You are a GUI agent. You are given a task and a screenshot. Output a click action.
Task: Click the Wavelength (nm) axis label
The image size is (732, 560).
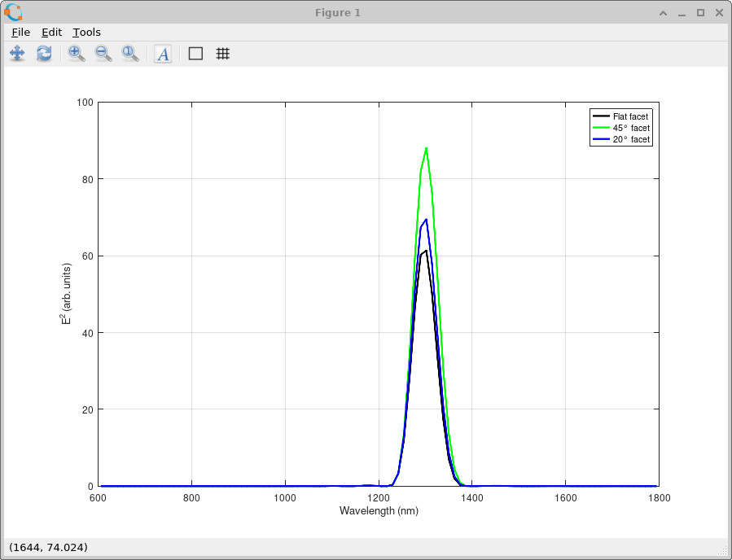[378, 510]
